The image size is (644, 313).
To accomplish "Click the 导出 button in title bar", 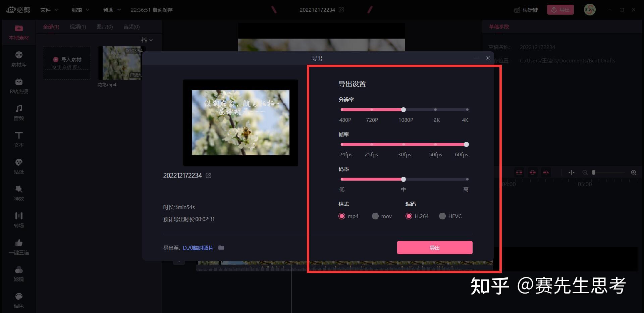I will (560, 10).
